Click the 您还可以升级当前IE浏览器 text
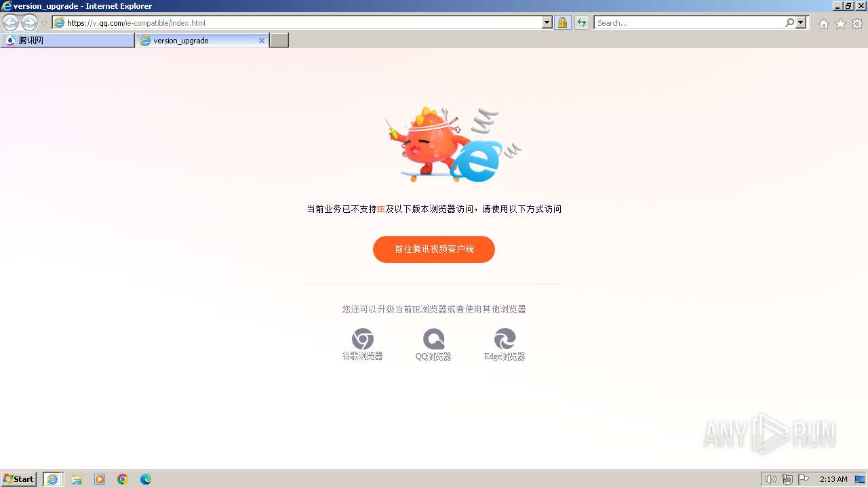868x488 pixels. coord(434,309)
